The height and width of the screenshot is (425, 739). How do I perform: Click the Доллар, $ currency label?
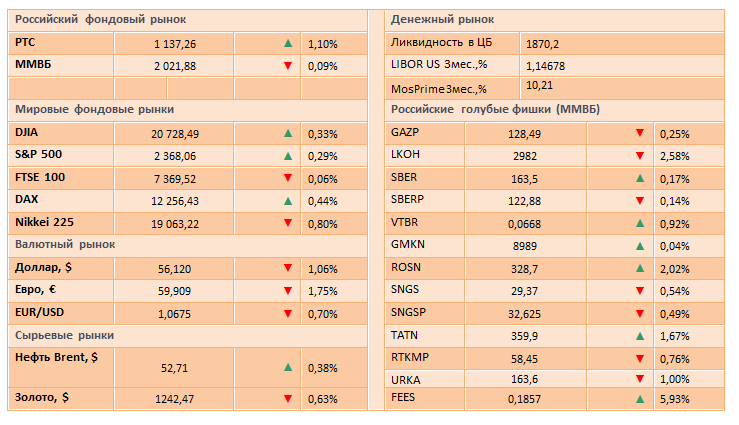pos(46,268)
